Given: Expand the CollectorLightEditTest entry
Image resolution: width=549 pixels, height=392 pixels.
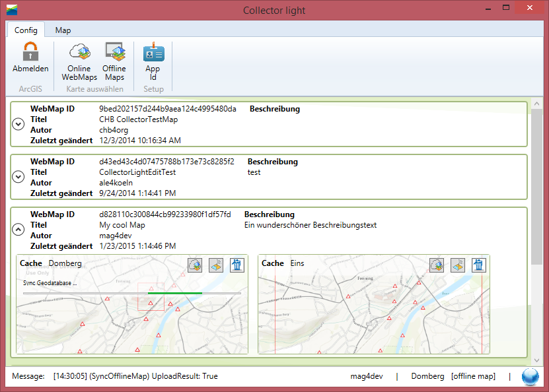Looking at the screenshot, I should point(18,177).
